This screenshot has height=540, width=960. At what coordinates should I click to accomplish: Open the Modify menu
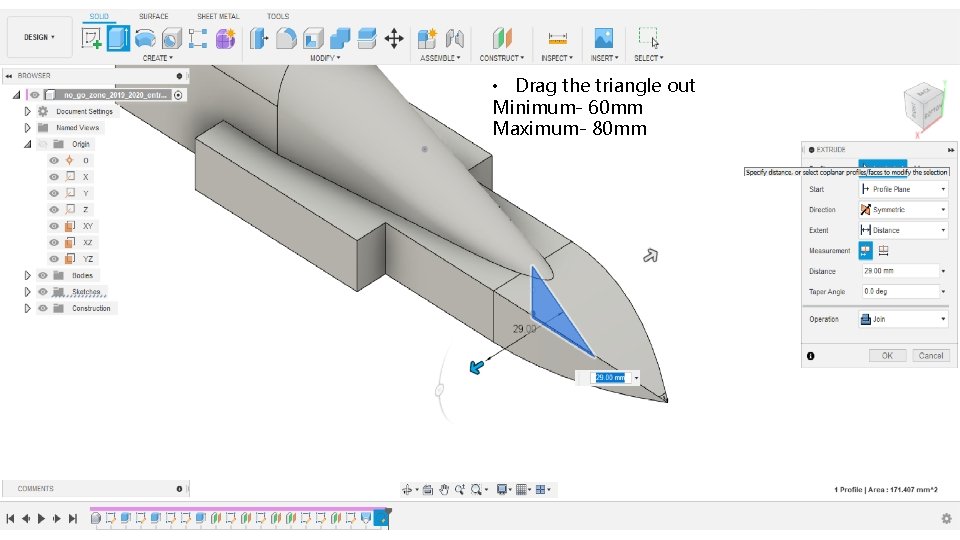(x=325, y=58)
